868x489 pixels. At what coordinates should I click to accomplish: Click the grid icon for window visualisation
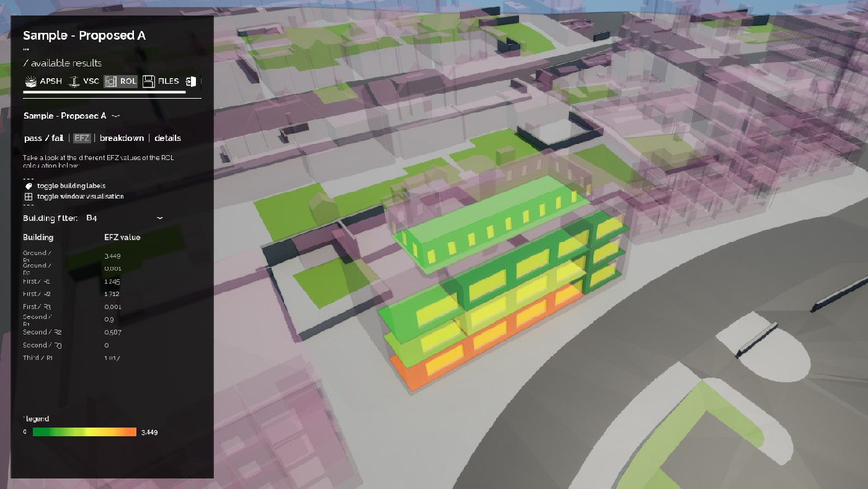click(28, 197)
